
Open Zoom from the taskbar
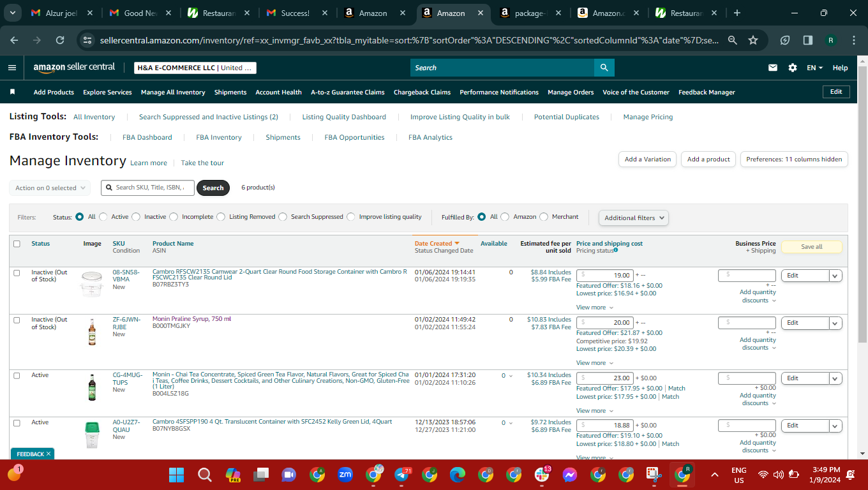pyautogui.click(x=345, y=475)
